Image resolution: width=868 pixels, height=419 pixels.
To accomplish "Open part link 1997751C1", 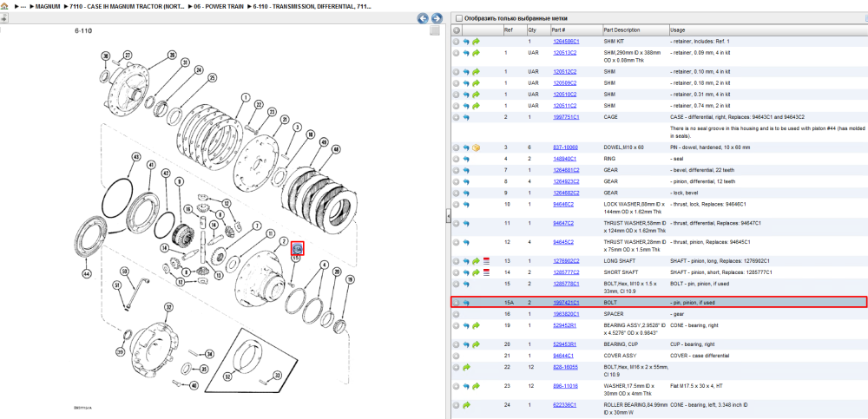I will coord(566,117).
